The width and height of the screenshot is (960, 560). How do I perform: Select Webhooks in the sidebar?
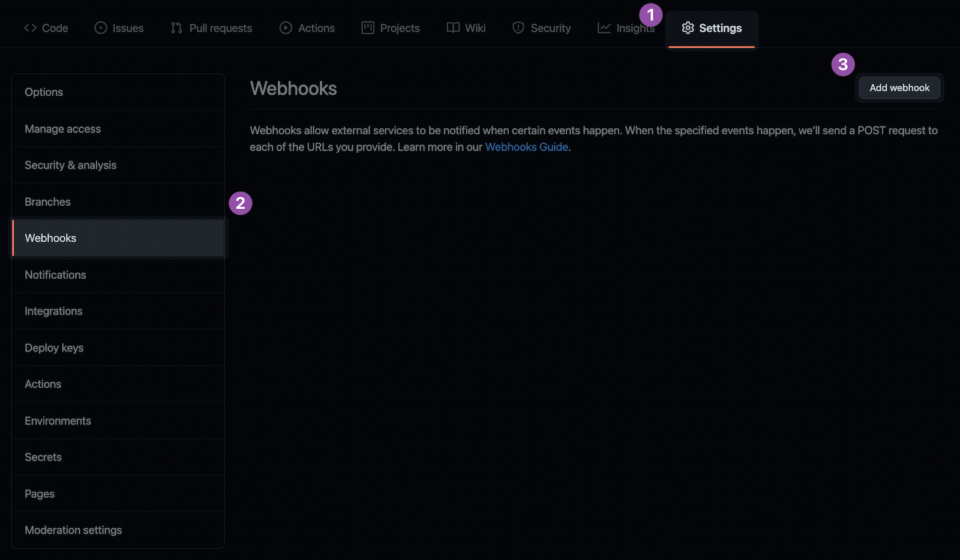(118, 238)
